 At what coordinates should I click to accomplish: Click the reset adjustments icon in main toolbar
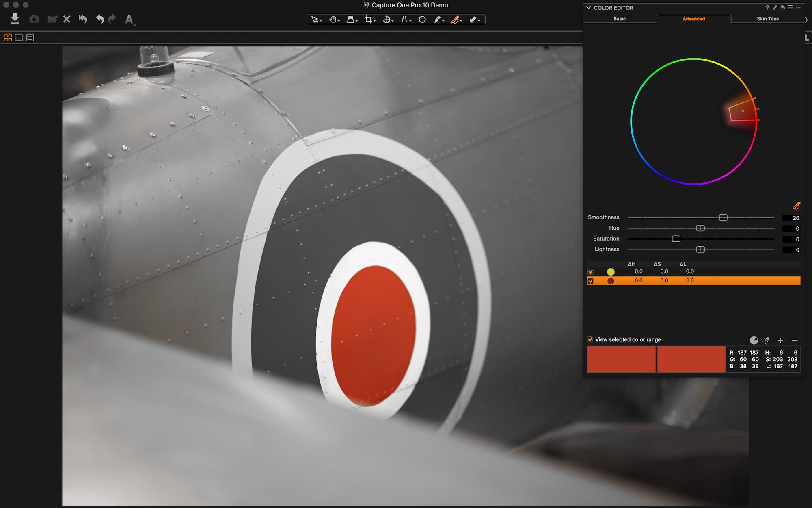click(83, 19)
